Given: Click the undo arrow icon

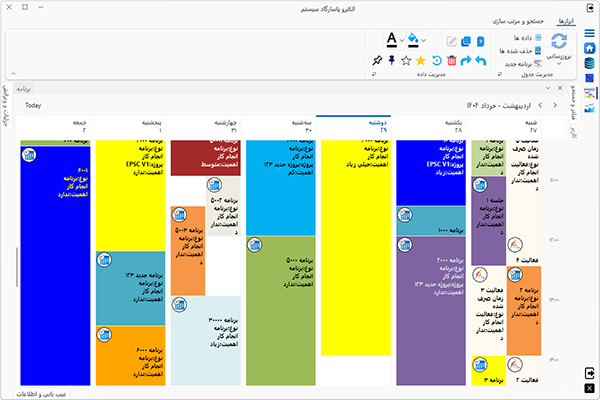Looking at the screenshot, I should (481, 60).
